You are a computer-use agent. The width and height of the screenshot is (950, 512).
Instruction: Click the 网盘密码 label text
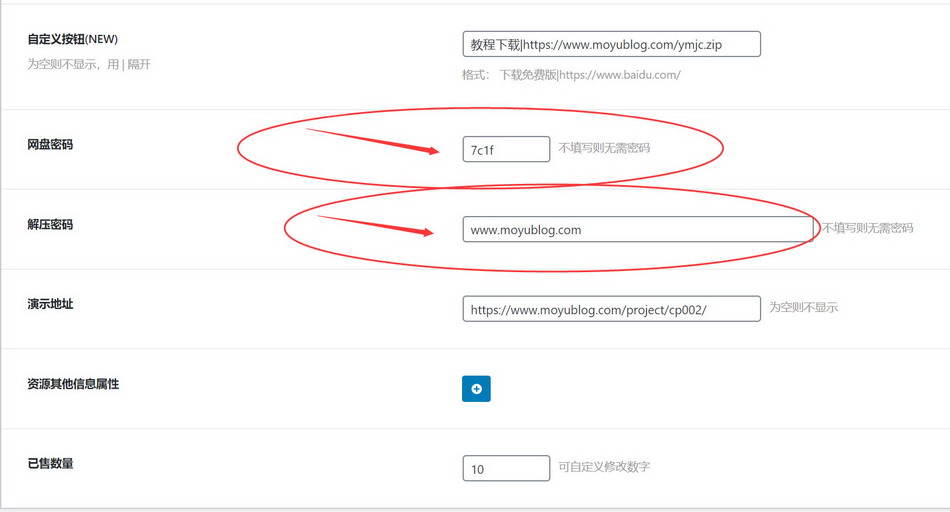pyautogui.click(x=50, y=145)
